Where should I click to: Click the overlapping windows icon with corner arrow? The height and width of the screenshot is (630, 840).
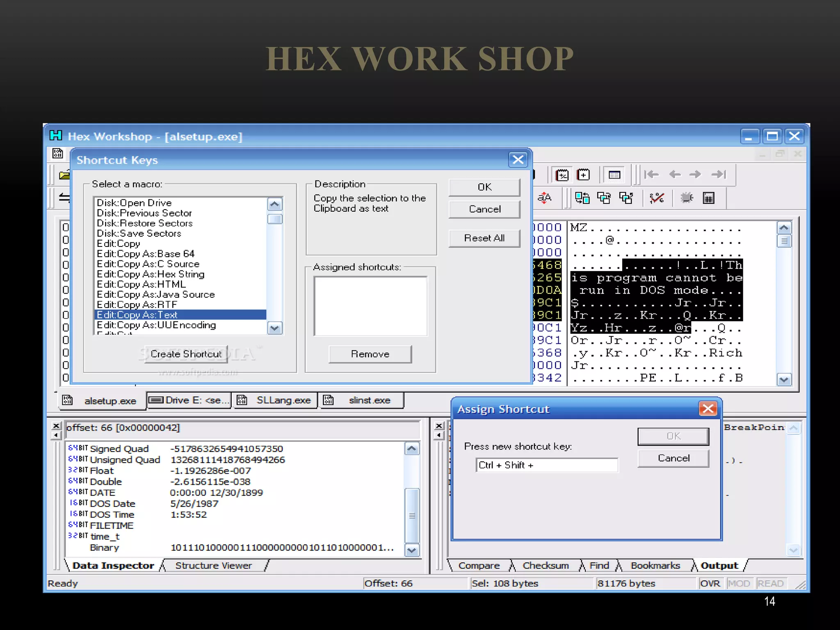tap(626, 198)
